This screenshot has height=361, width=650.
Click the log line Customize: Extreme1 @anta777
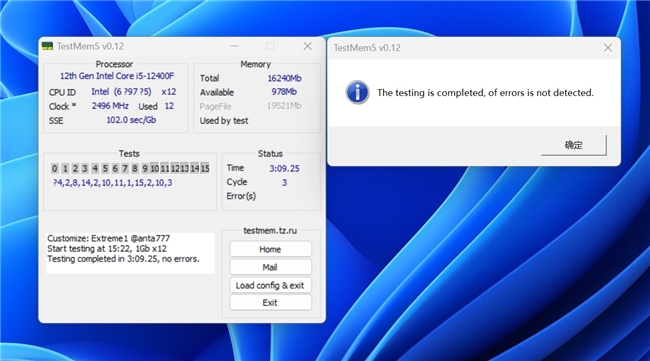click(x=109, y=238)
